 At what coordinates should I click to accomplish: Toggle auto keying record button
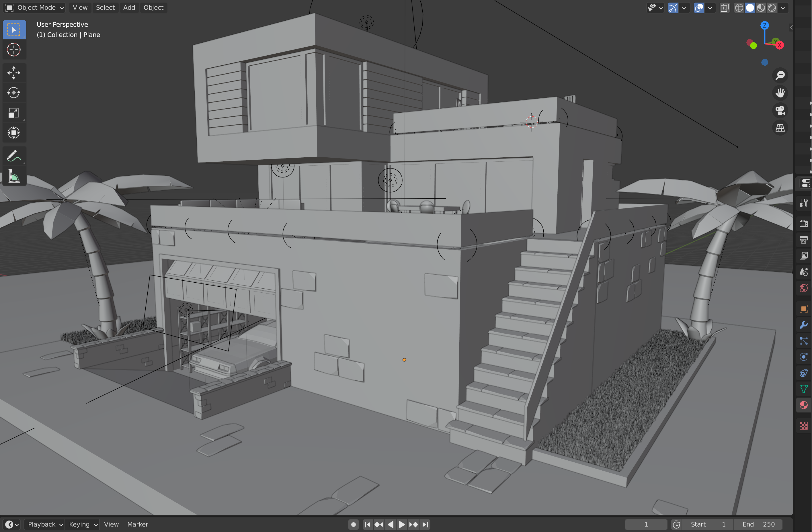[354, 524]
